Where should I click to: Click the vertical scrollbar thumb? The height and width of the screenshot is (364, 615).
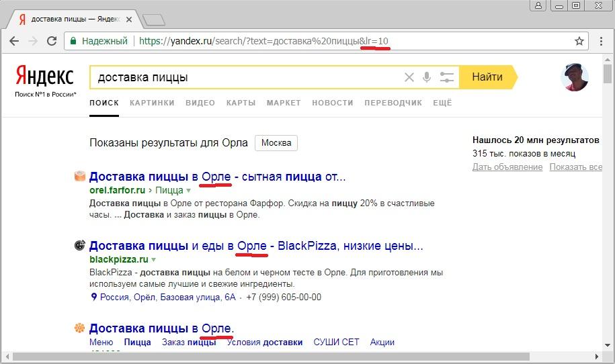coord(608,74)
